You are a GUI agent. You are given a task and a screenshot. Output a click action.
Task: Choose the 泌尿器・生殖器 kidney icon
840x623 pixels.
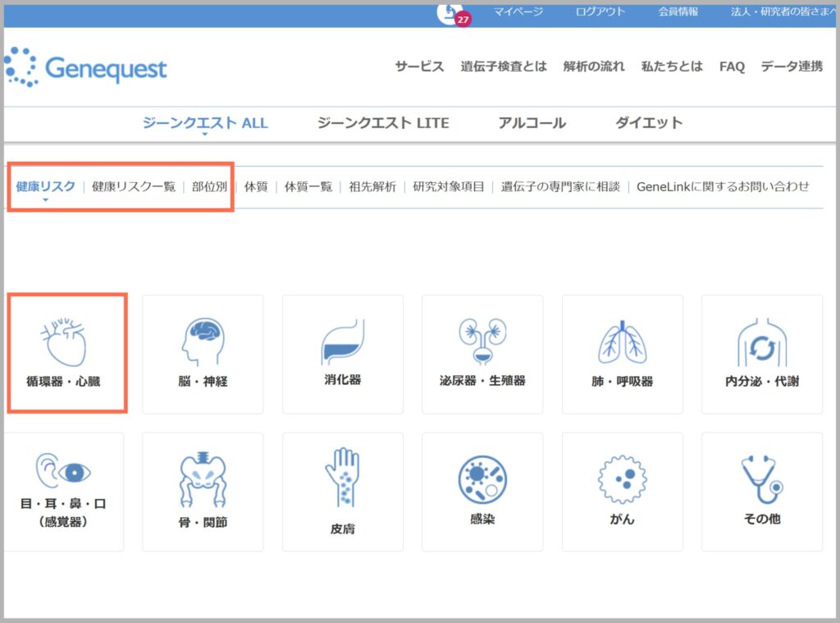point(482,342)
